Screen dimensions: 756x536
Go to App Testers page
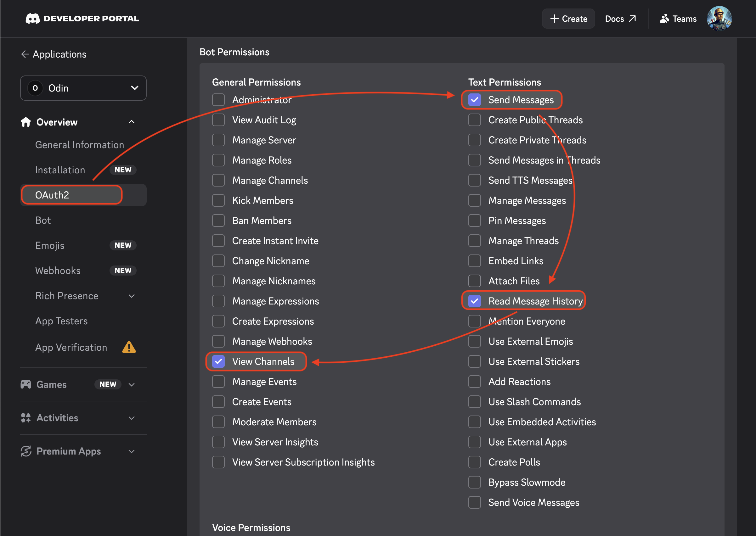pyautogui.click(x=61, y=321)
